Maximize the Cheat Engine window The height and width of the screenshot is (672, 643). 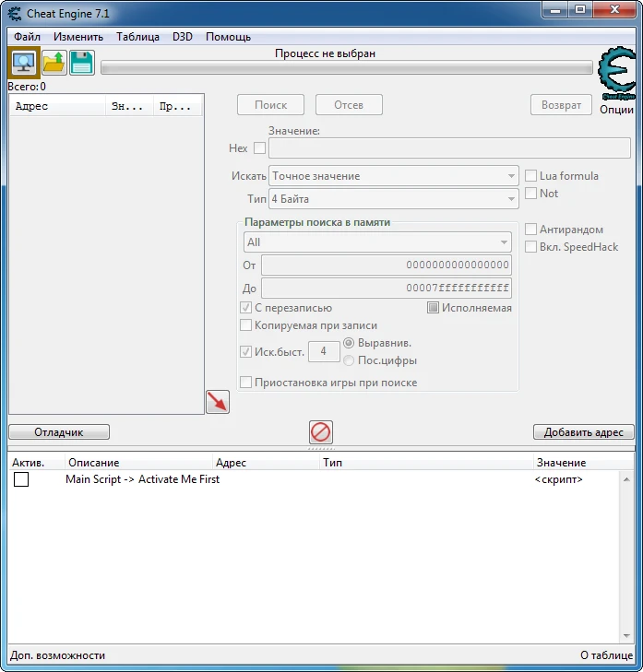coord(580,9)
